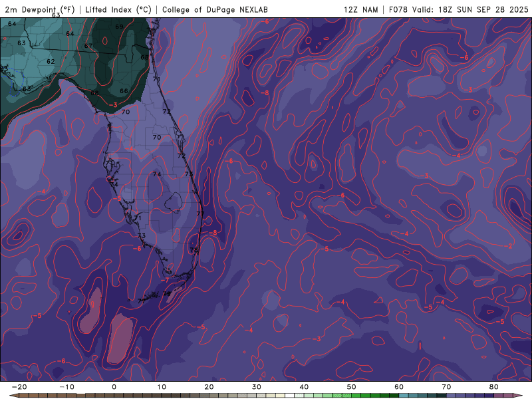
Task: Click the "30" color bar label
Action: click(x=257, y=387)
